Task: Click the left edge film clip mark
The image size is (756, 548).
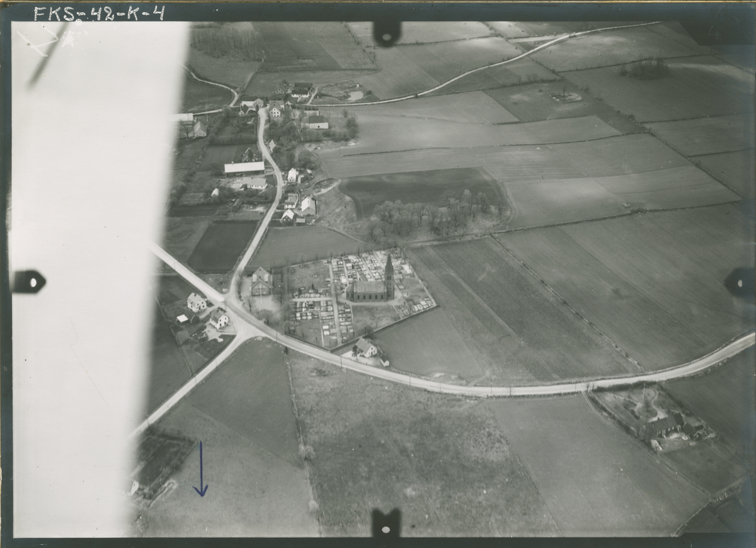Action: point(28,282)
